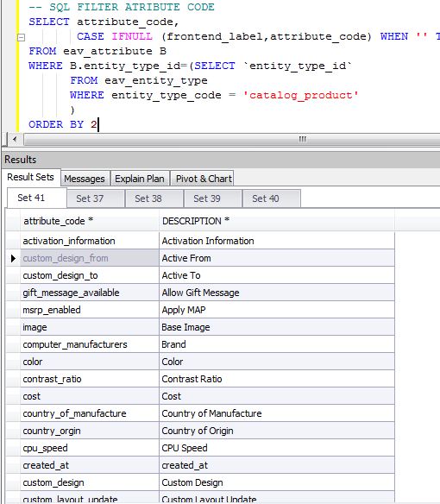
Task: Sort by the attribute_code column header
Action: click(x=90, y=221)
